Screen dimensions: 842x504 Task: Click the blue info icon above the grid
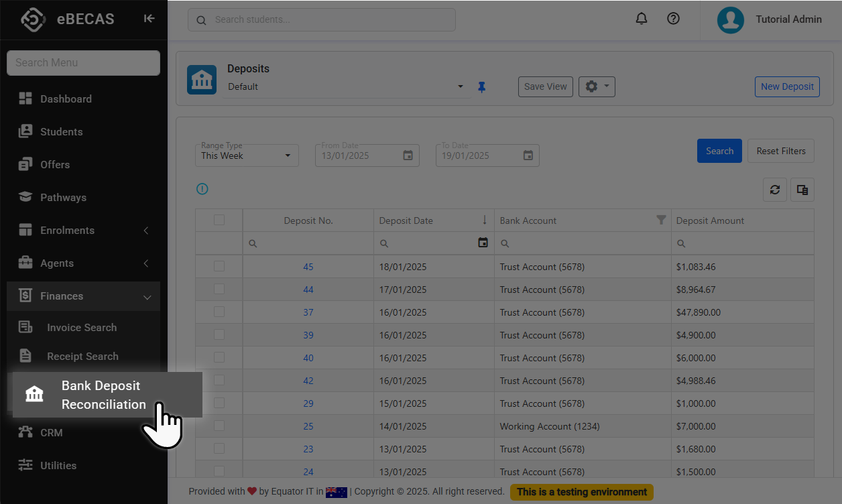(202, 189)
